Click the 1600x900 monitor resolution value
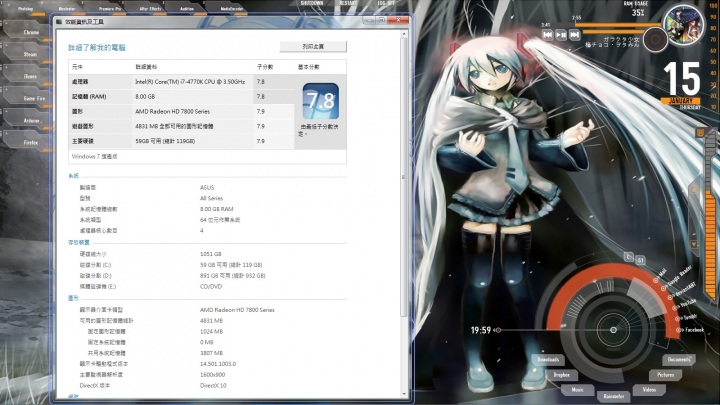This screenshot has height=405, width=720. coord(213,375)
